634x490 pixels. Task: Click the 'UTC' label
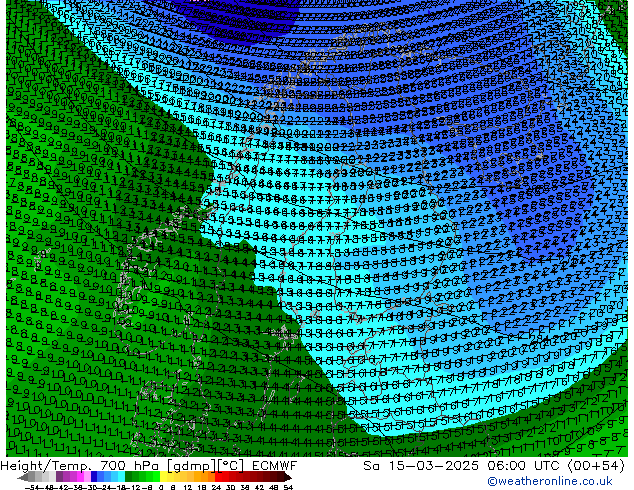pos(548,466)
